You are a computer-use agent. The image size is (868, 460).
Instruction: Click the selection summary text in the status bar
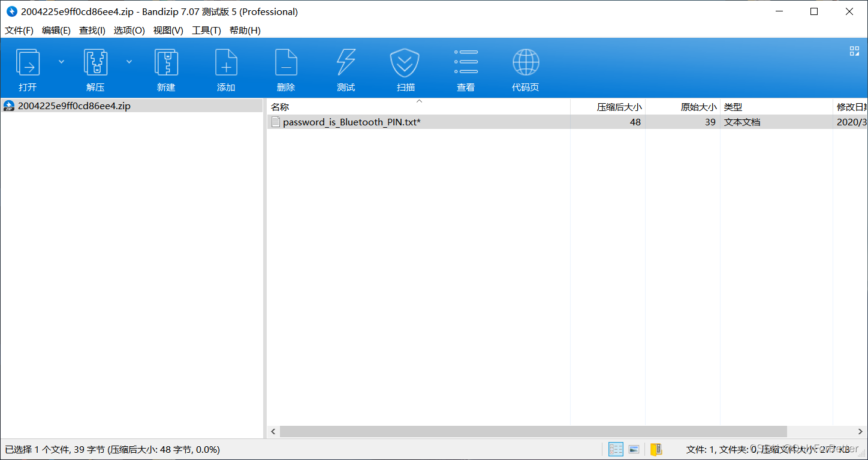tap(112, 449)
